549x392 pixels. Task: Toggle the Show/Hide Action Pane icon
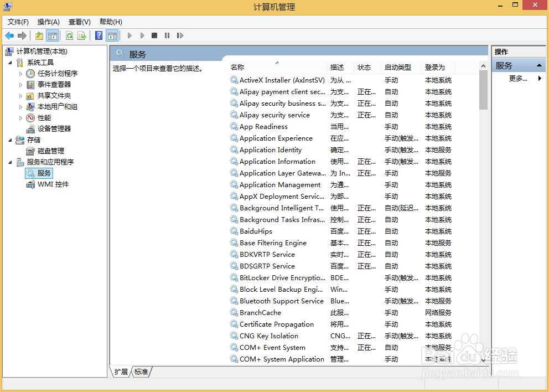pos(112,35)
